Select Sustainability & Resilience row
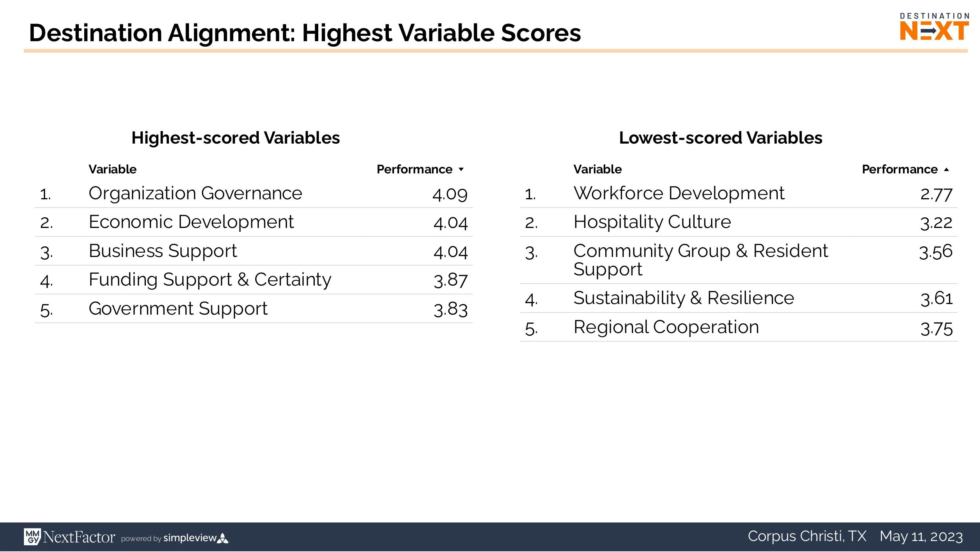 pyautogui.click(x=684, y=298)
